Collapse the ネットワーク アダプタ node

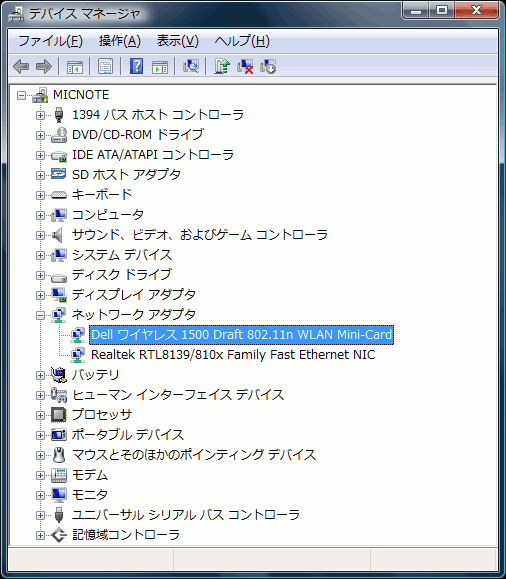[x=40, y=315]
